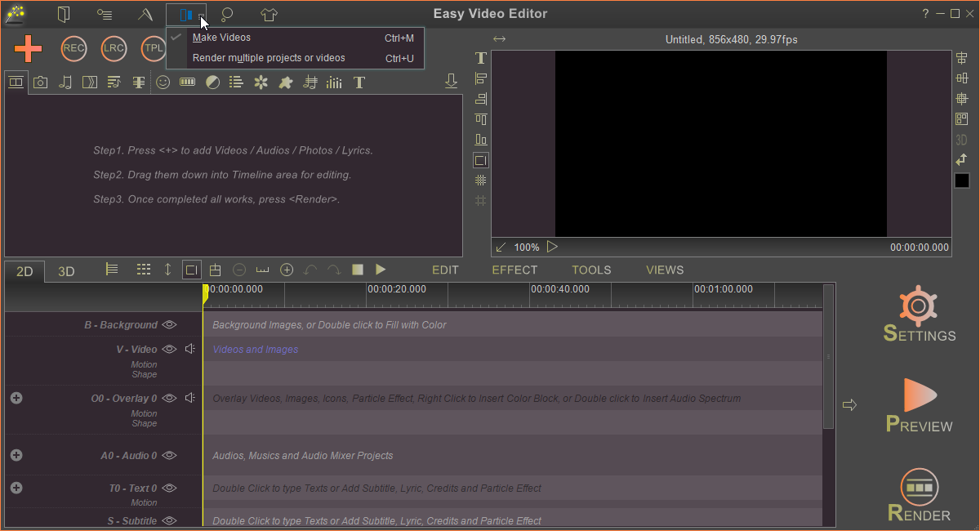Open the smiley face stickers tab

163,82
